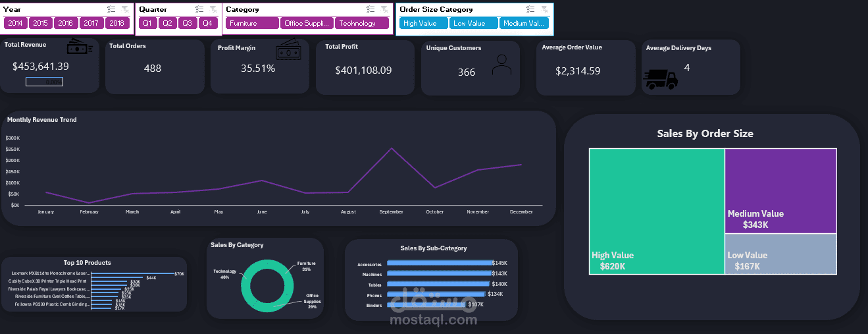The image size is (868, 334).
Task: Click the money icon in Profit Margin card
Action: (x=288, y=49)
